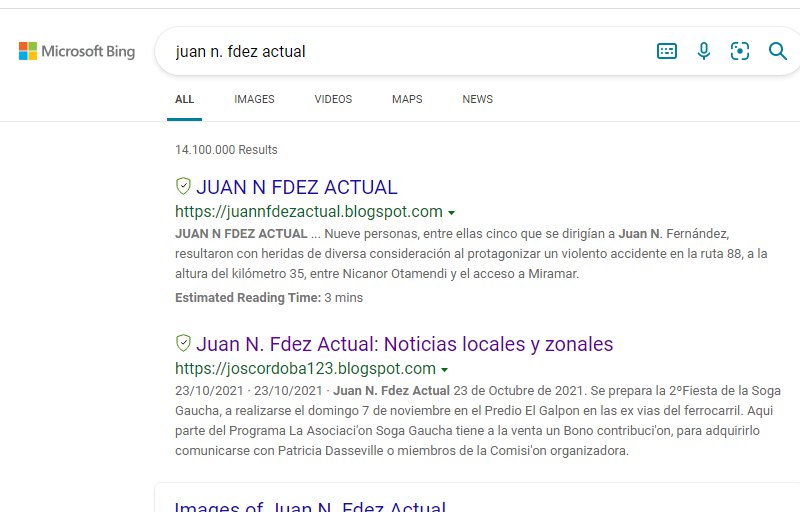The height and width of the screenshot is (512, 800).
Task: Switch to the MAPS tab
Action: coord(407,99)
